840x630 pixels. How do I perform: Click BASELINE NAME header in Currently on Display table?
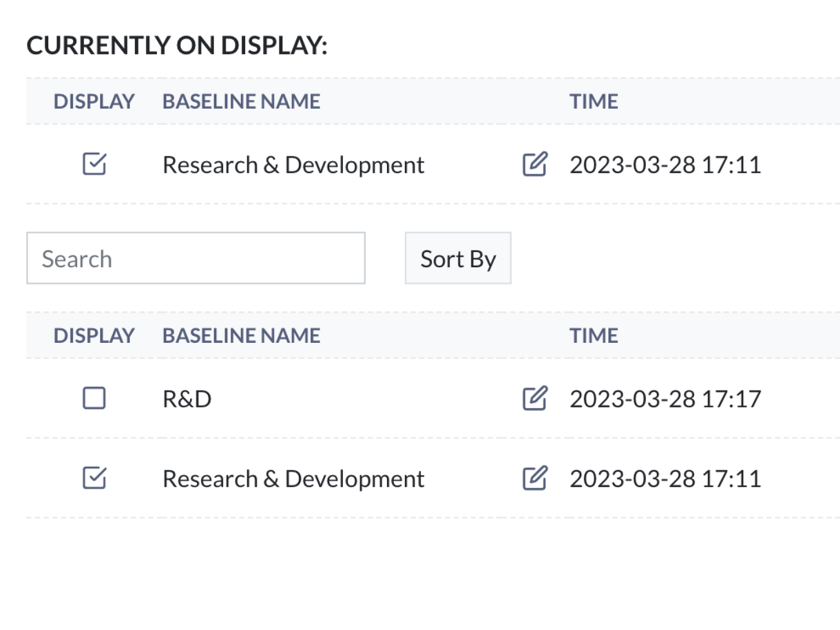click(x=241, y=101)
